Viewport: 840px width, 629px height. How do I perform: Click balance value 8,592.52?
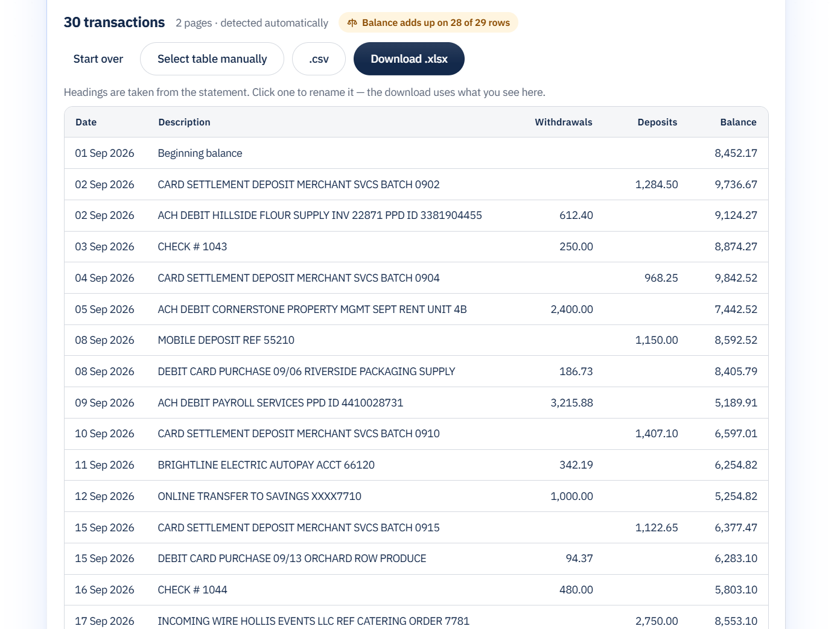(x=736, y=340)
